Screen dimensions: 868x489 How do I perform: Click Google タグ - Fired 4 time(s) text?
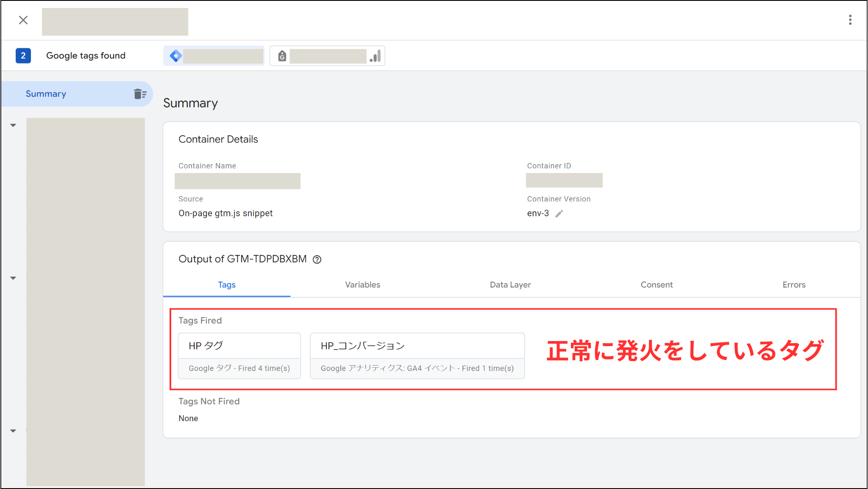(239, 368)
